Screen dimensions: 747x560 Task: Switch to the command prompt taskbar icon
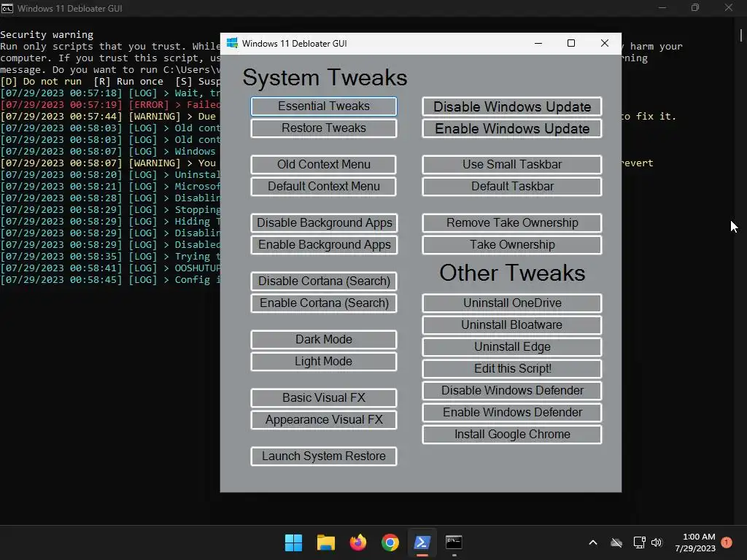(x=454, y=542)
